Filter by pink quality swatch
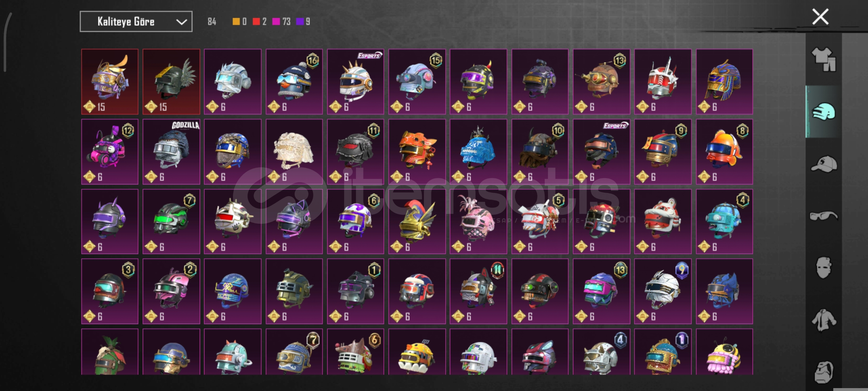The image size is (868, 391). tap(276, 22)
